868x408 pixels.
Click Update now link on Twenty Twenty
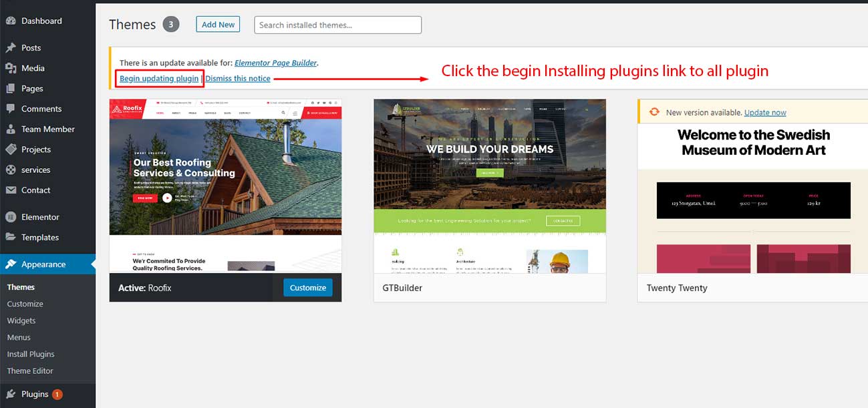(x=765, y=112)
